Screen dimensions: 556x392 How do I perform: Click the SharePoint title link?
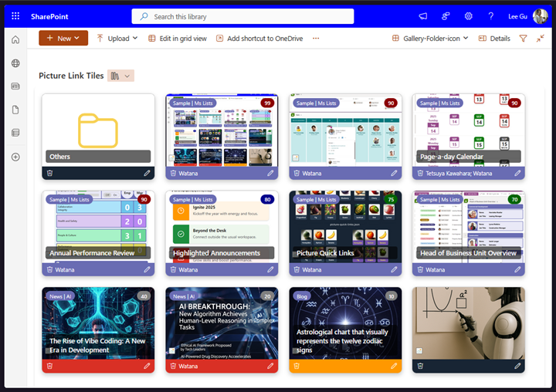click(x=49, y=16)
